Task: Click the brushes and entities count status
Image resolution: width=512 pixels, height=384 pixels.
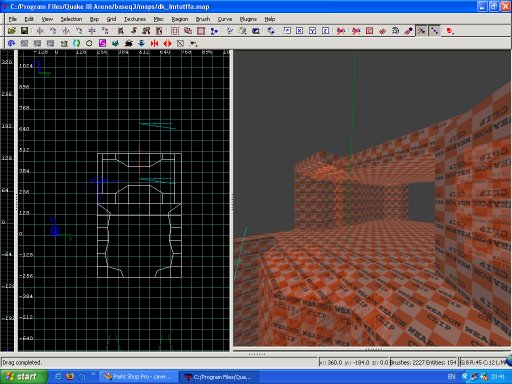Action: click(423, 362)
